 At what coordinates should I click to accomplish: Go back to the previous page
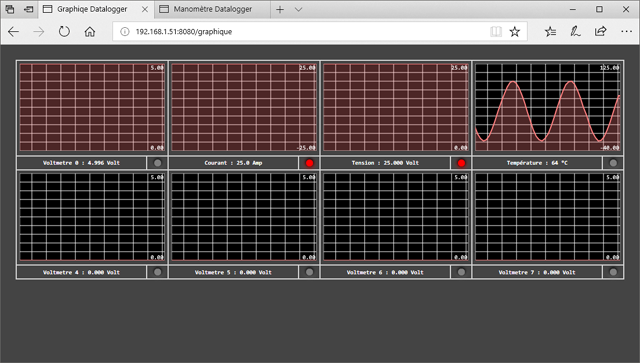(13, 31)
